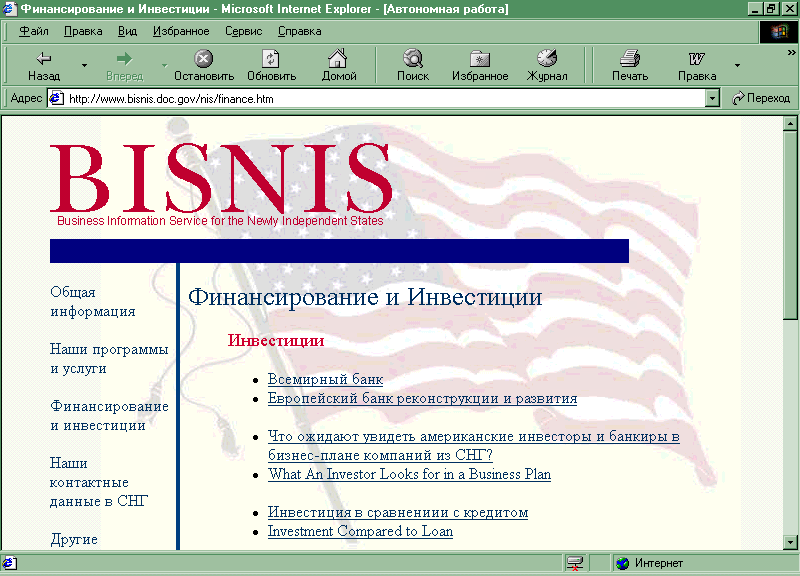Click the Переход (Go) button

click(762, 98)
